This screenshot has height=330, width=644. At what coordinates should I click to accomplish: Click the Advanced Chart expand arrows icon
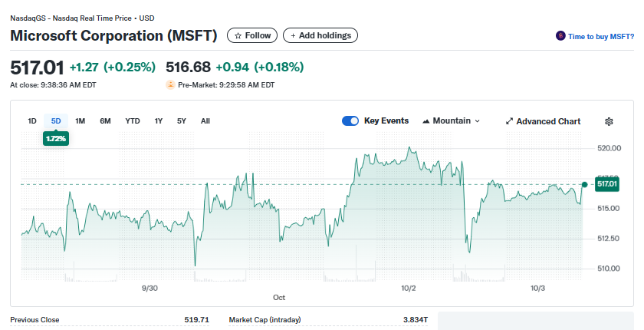(510, 121)
